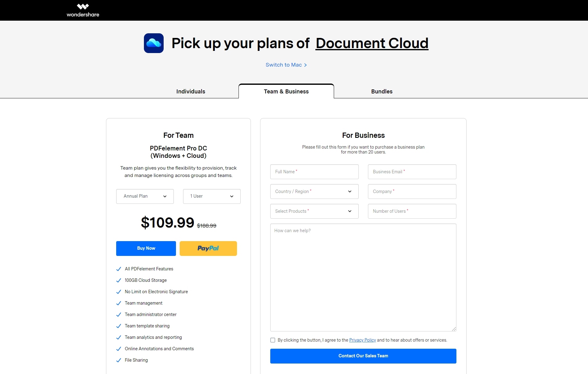Click the File Sharing checkmark icon
Screen dimensions: 588x374
tap(119, 360)
